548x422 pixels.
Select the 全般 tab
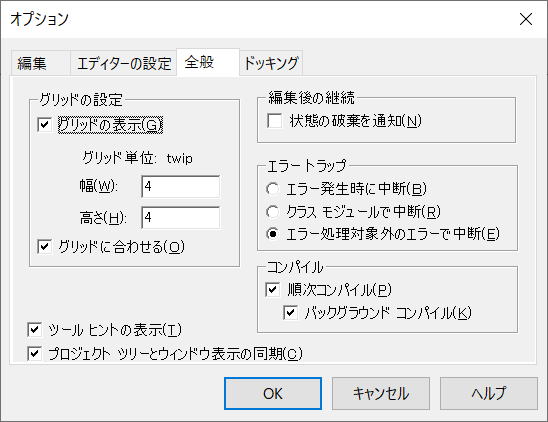(208, 63)
